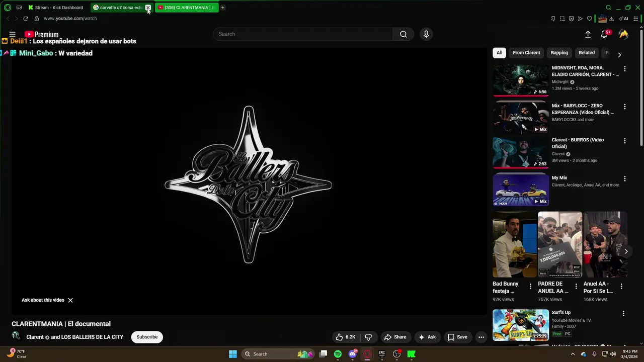Click the browser address bar URL

click(70, 19)
